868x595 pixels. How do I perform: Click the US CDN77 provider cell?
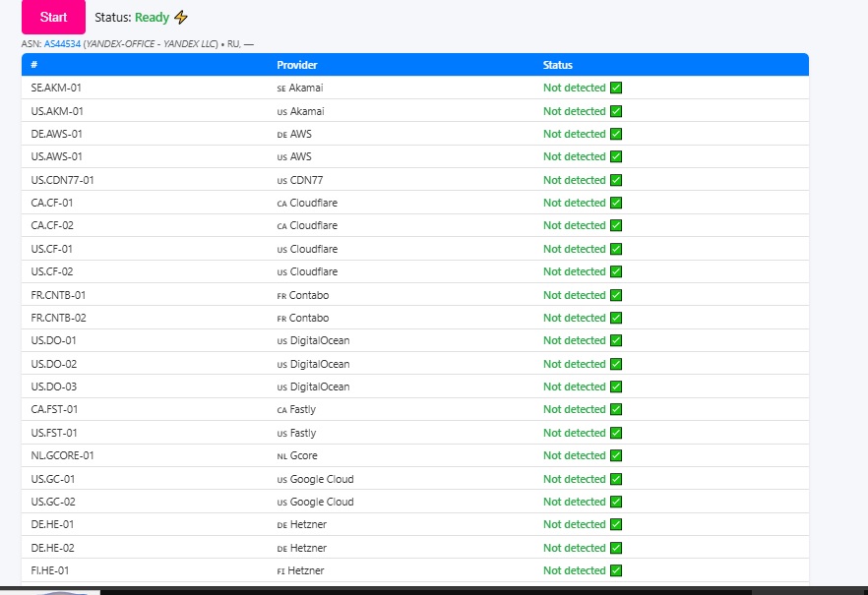(300, 180)
